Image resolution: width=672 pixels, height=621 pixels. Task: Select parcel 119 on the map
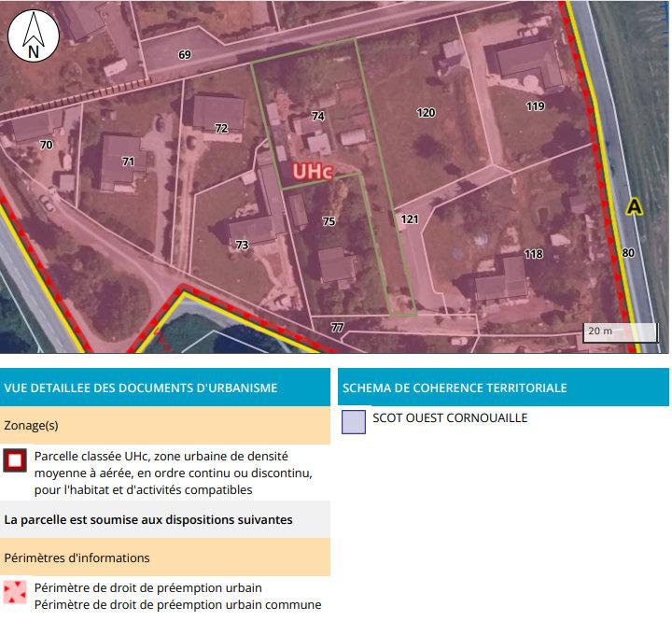535,106
